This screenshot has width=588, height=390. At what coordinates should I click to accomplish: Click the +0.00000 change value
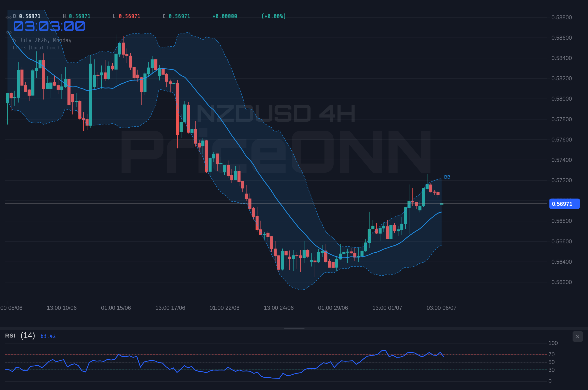pos(225,16)
